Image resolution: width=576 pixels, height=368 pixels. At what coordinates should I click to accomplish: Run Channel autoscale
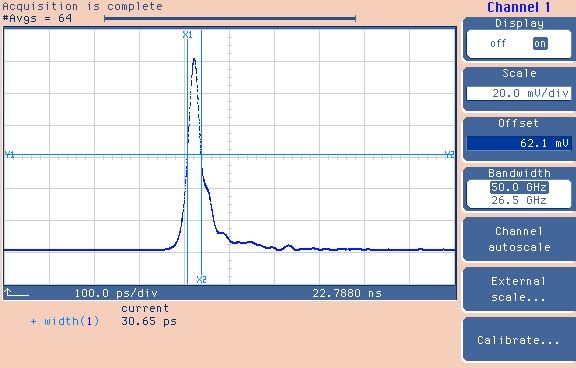pos(519,239)
